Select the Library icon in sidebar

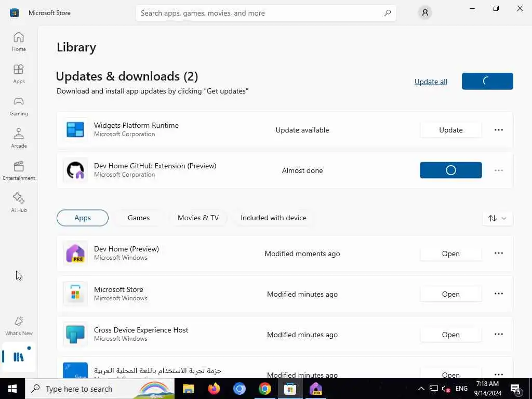[x=19, y=356]
